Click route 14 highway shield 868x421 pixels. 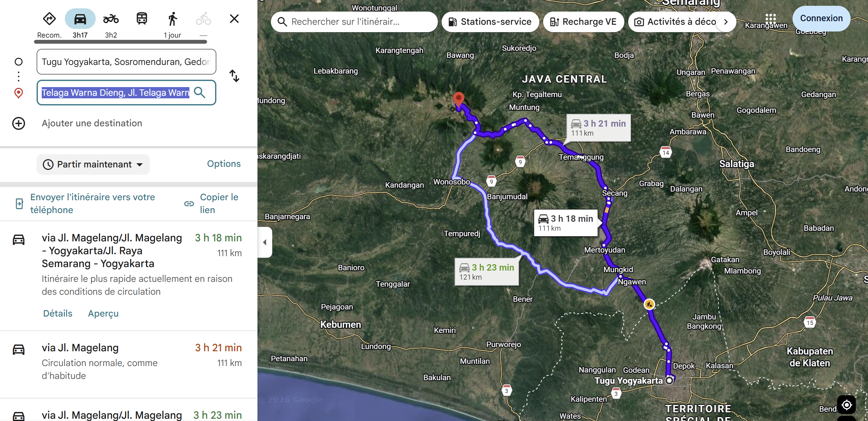665,152
